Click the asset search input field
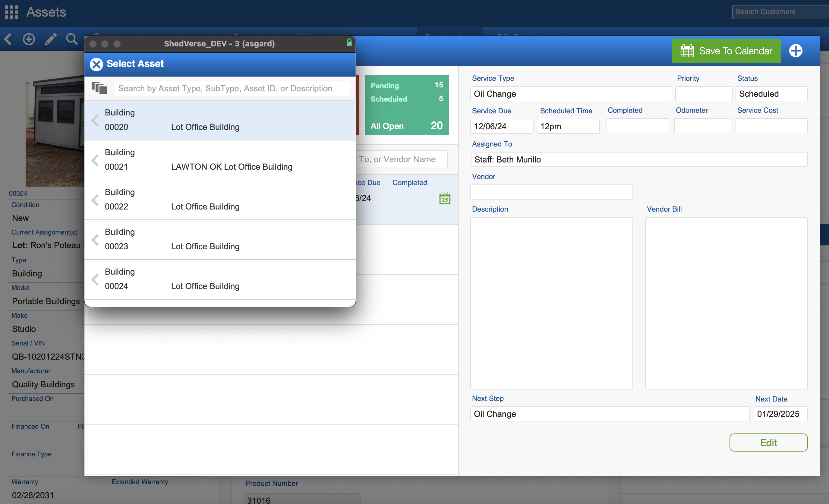This screenshot has width=829, height=504. pos(232,88)
